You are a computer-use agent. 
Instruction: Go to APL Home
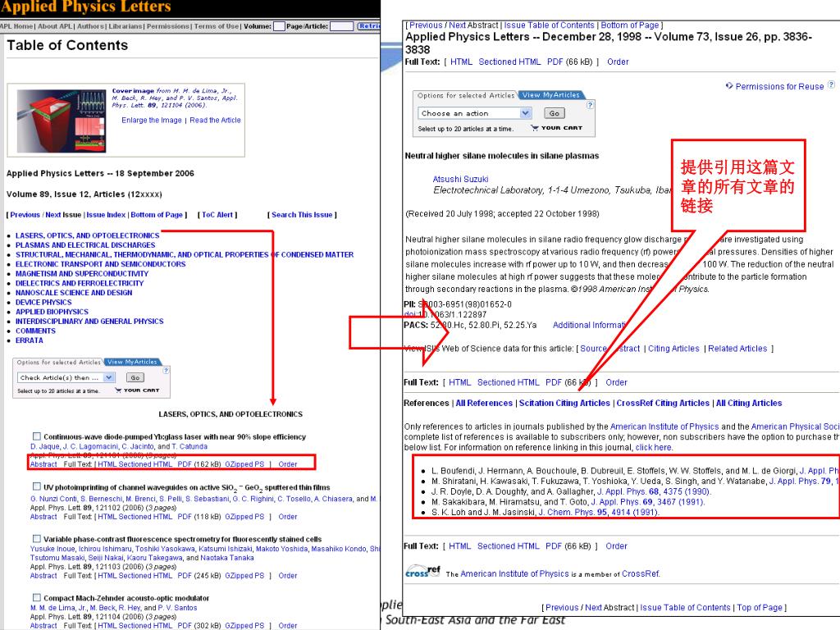click(x=16, y=26)
